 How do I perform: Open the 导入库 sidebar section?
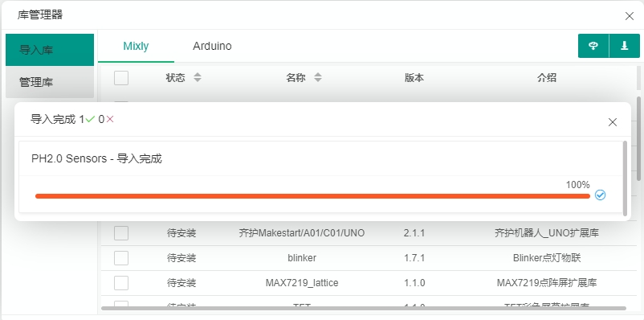click(x=50, y=50)
